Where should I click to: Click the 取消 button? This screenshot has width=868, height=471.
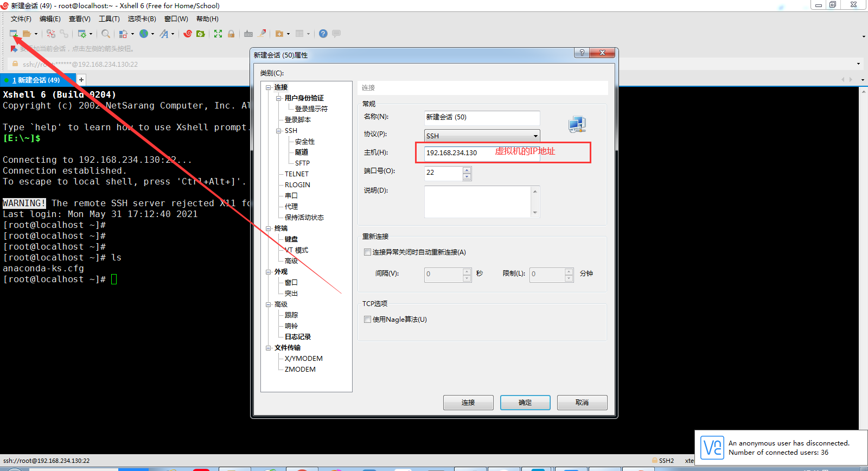582,403
